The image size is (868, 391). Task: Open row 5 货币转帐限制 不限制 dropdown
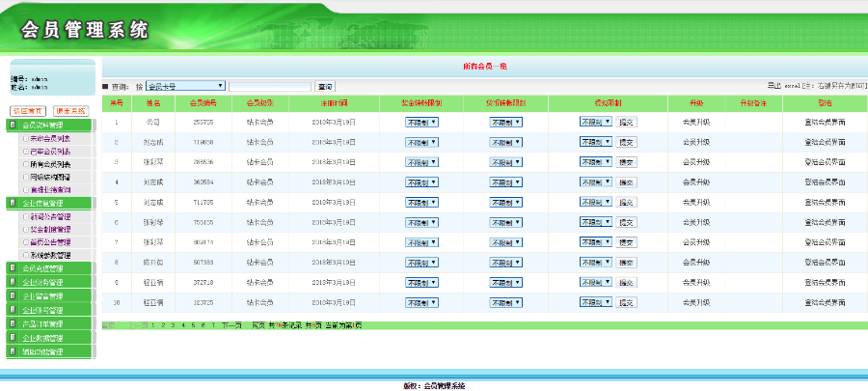click(505, 202)
